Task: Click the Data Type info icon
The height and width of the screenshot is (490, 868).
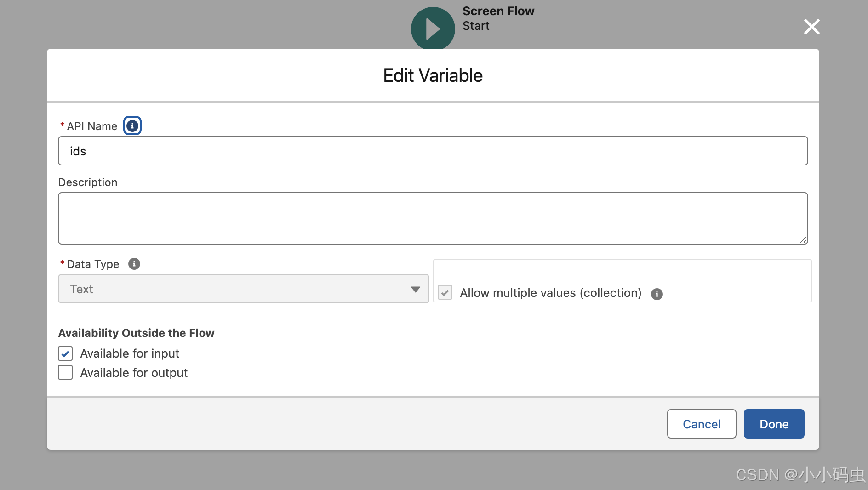Action: pyautogui.click(x=134, y=264)
